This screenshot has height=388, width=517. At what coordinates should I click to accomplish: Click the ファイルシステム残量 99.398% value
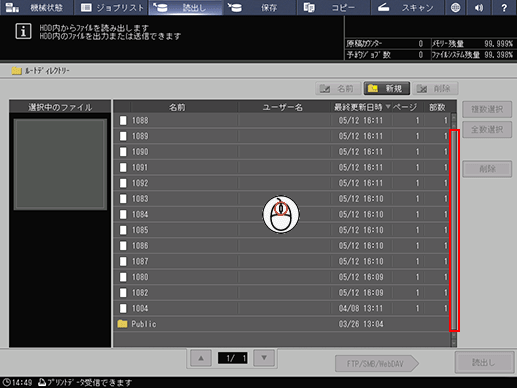coord(499,55)
